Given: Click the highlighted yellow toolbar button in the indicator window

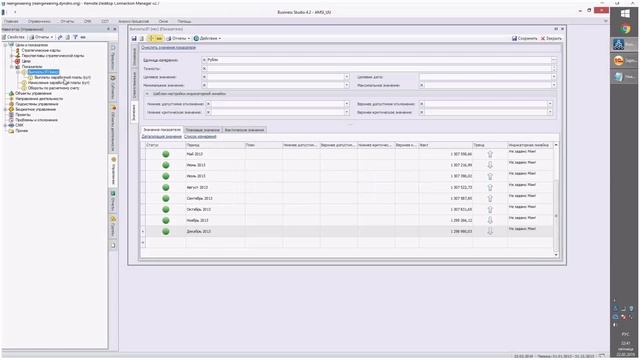Looking at the screenshot, I should (155, 38).
